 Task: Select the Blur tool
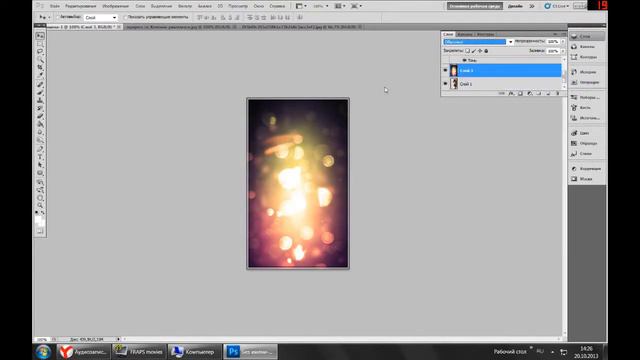coord(40,132)
